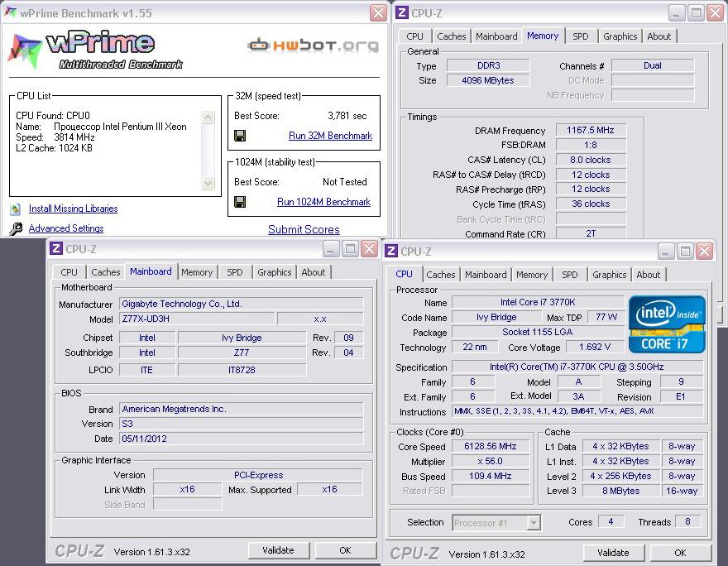Click the wPrime logo icon
This screenshot has width=728, height=566.
point(24,50)
